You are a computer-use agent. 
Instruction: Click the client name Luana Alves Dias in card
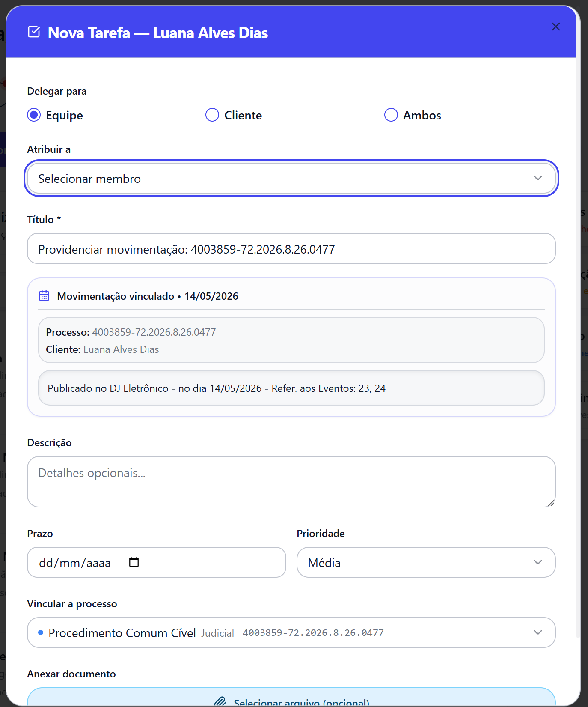point(121,349)
